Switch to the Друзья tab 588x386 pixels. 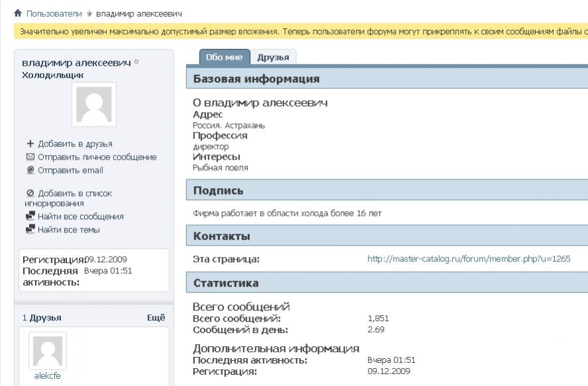(273, 58)
